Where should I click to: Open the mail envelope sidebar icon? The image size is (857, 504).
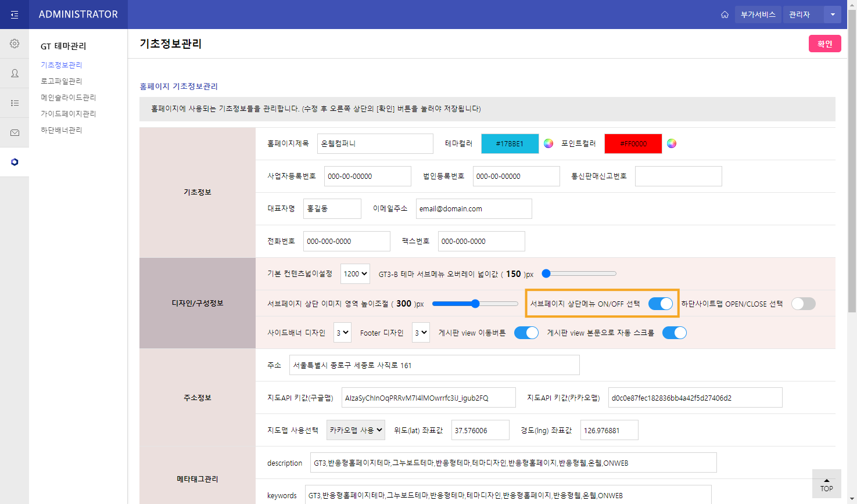coord(15,132)
